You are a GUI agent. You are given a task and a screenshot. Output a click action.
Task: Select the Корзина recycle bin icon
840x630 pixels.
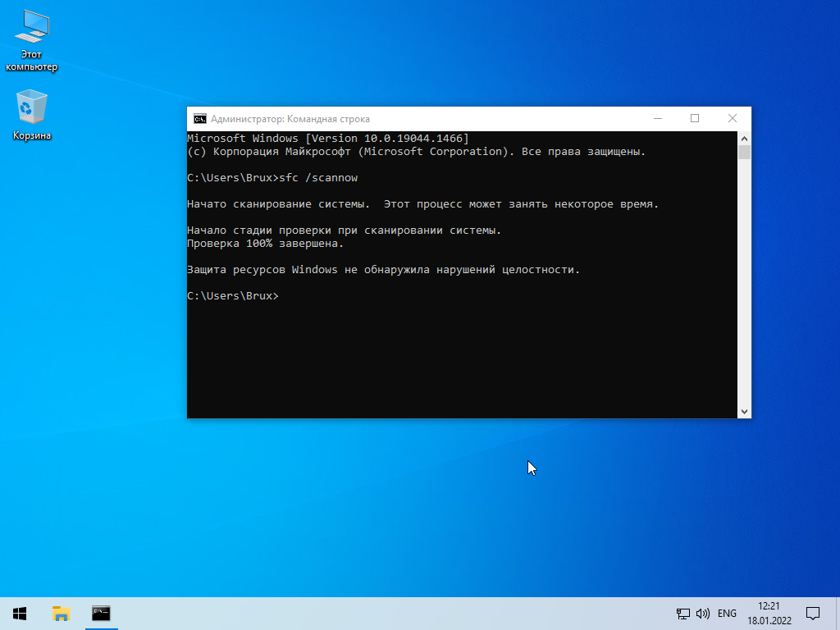click(32, 115)
